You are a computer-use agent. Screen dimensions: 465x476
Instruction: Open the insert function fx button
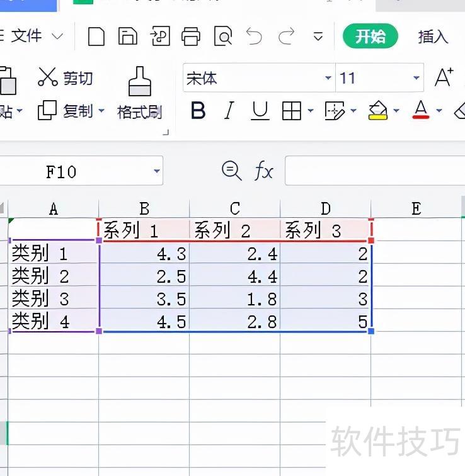pyautogui.click(x=263, y=171)
